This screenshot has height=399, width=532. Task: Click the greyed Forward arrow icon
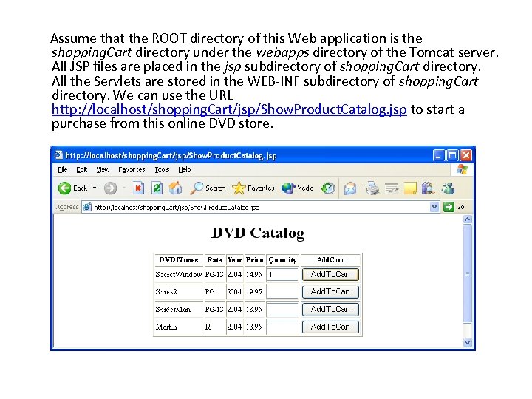tap(110, 188)
